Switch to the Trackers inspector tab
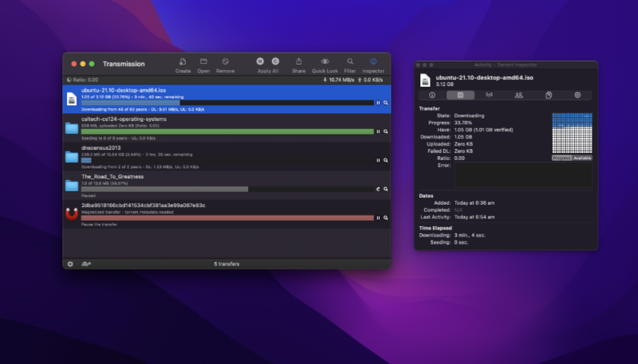 pos(490,95)
